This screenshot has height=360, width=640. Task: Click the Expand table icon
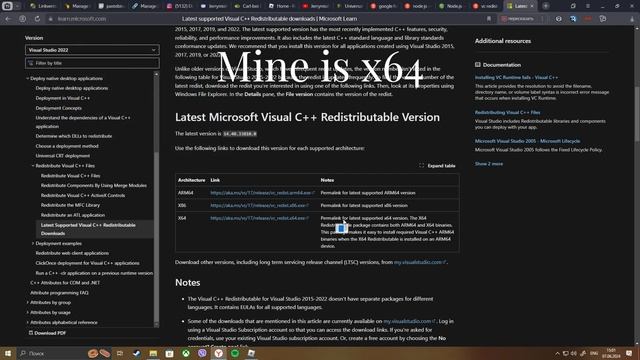point(422,166)
